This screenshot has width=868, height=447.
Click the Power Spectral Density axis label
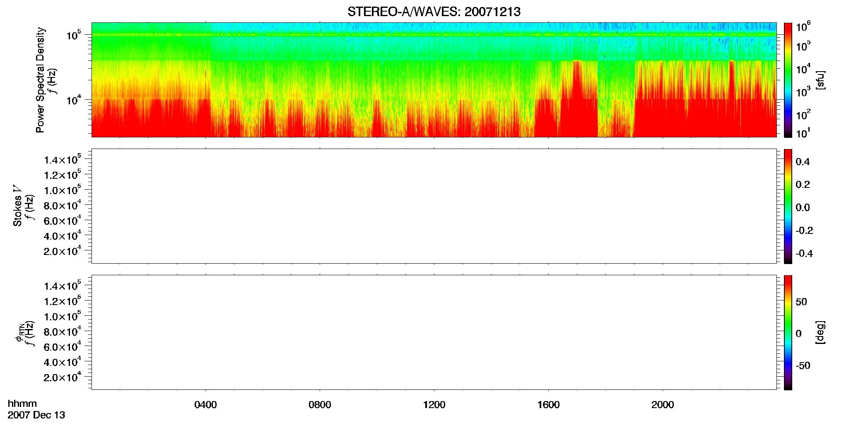pos(40,80)
